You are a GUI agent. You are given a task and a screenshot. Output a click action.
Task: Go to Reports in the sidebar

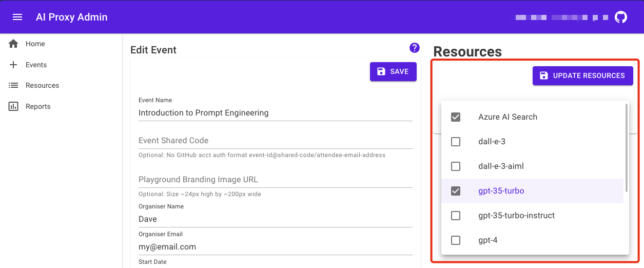[38, 106]
